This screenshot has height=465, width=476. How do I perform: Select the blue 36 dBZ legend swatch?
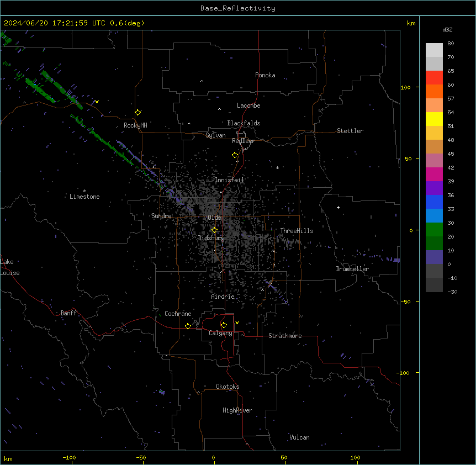point(434,202)
